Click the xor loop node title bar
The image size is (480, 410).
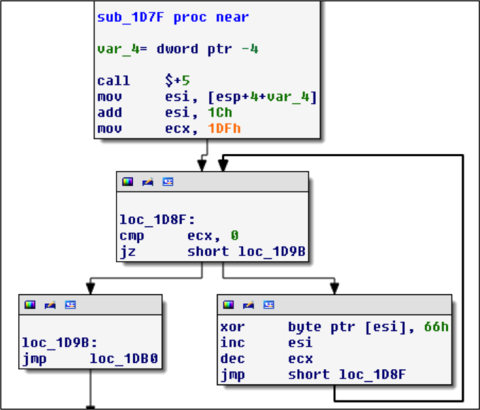[x=334, y=305]
